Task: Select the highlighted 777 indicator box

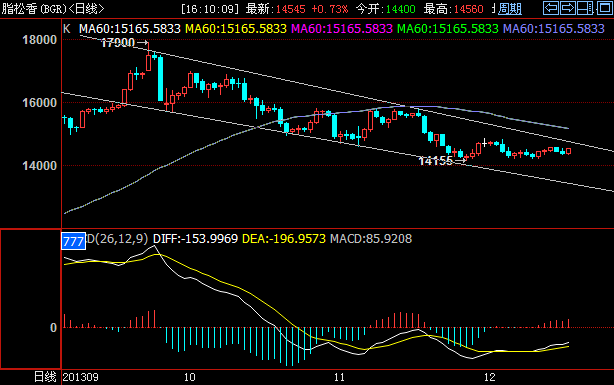Action: 73,241
